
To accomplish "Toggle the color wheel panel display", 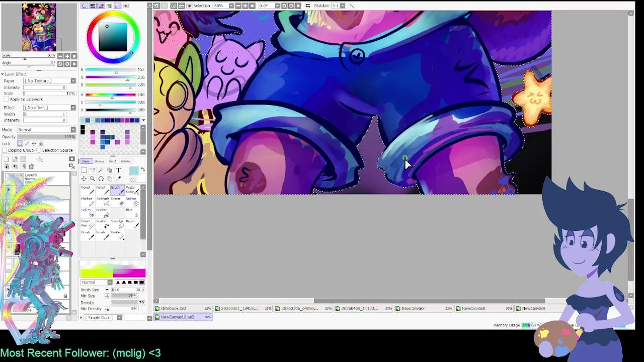I will coord(84,6).
